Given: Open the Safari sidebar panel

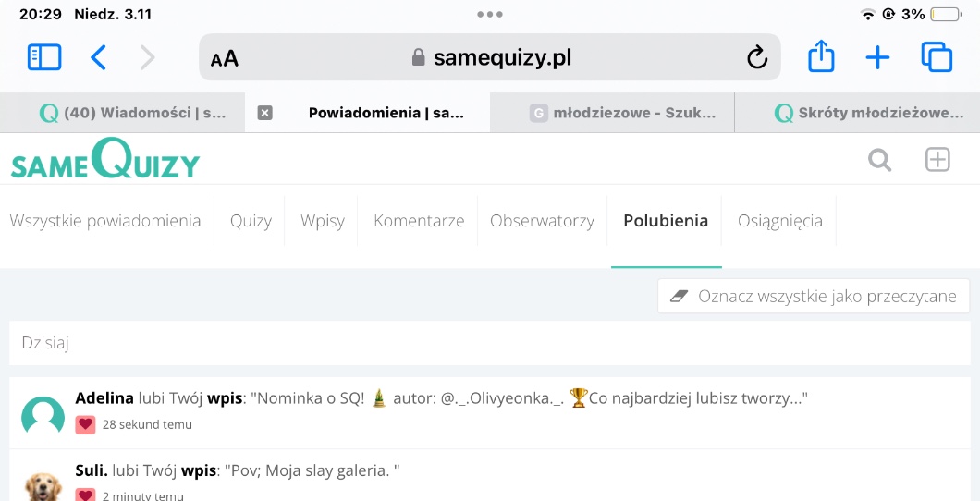Looking at the screenshot, I should (x=44, y=57).
